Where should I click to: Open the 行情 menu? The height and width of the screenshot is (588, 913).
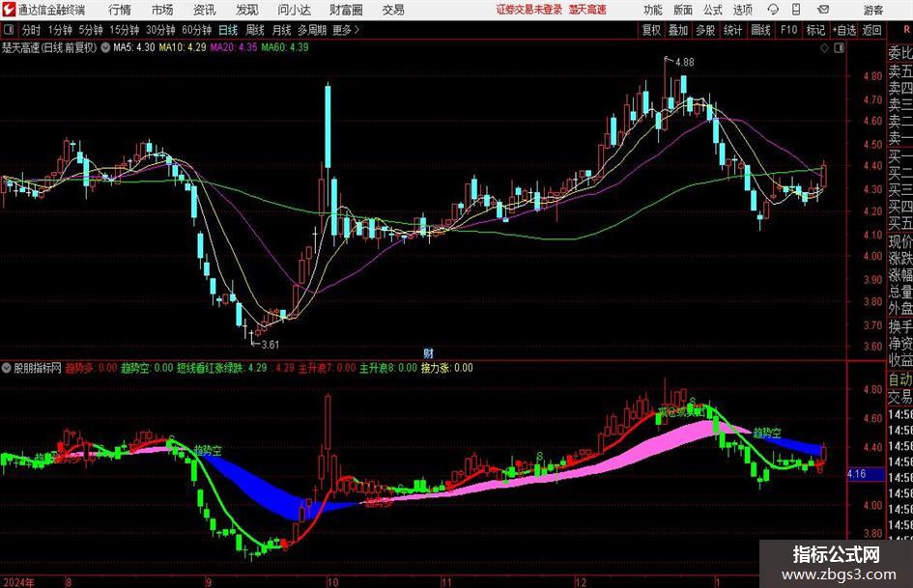click(x=120, y=10)
